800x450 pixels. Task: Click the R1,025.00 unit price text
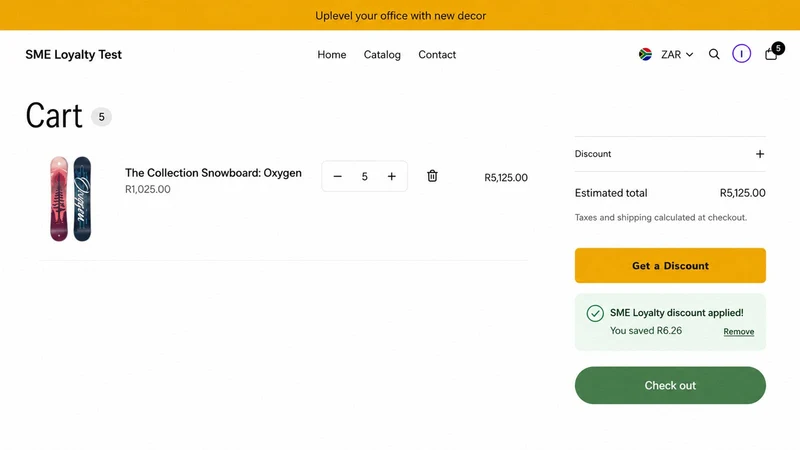[x=147, y=189]
